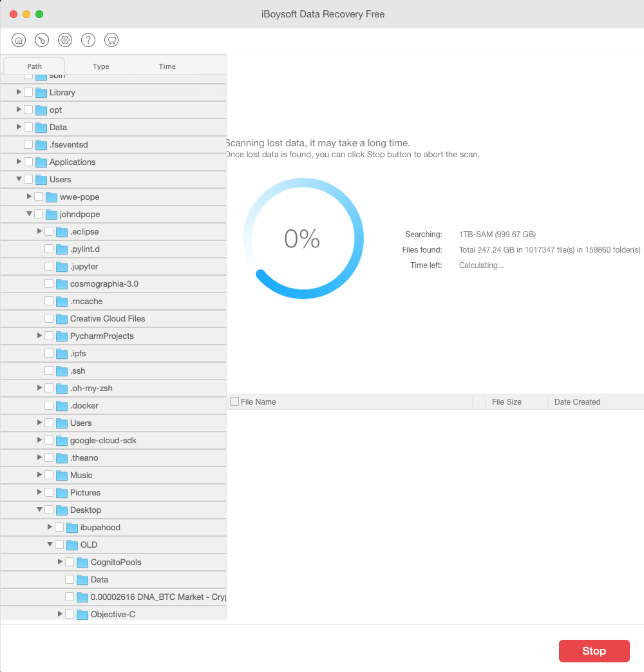This screenshot has width=644, height=672.
Task: Open the Settings gear icon
Action: click(64, 39)
